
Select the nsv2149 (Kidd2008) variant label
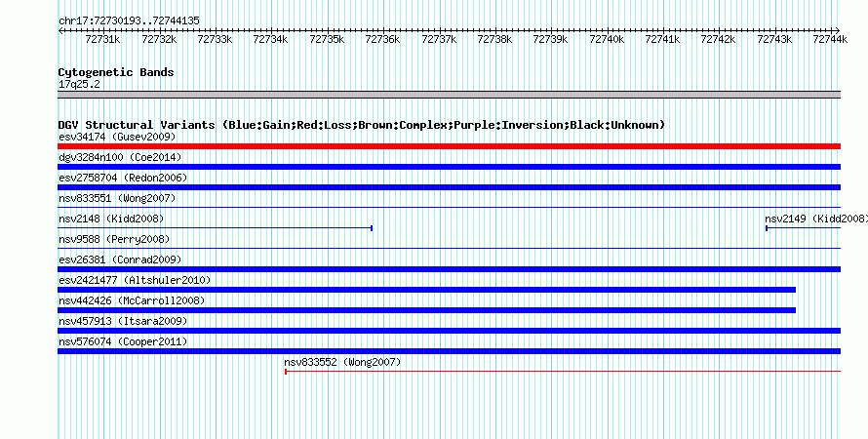pyautogui.click(x=816, y=219)
